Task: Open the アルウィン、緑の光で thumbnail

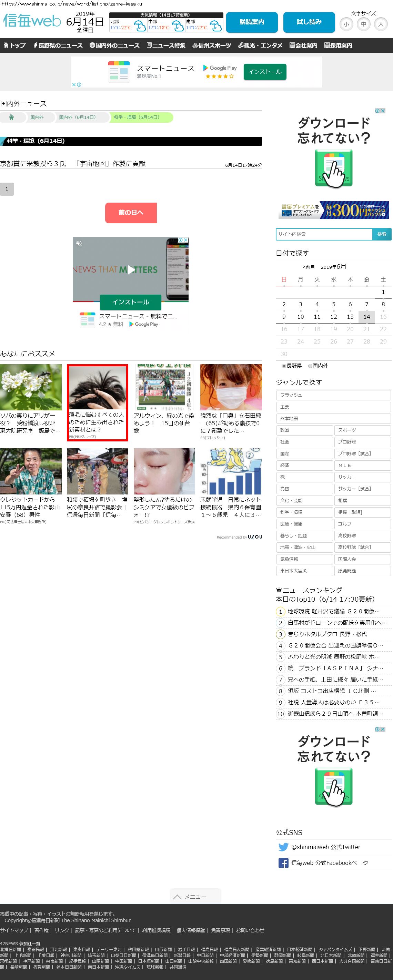Action: point(164,387)
